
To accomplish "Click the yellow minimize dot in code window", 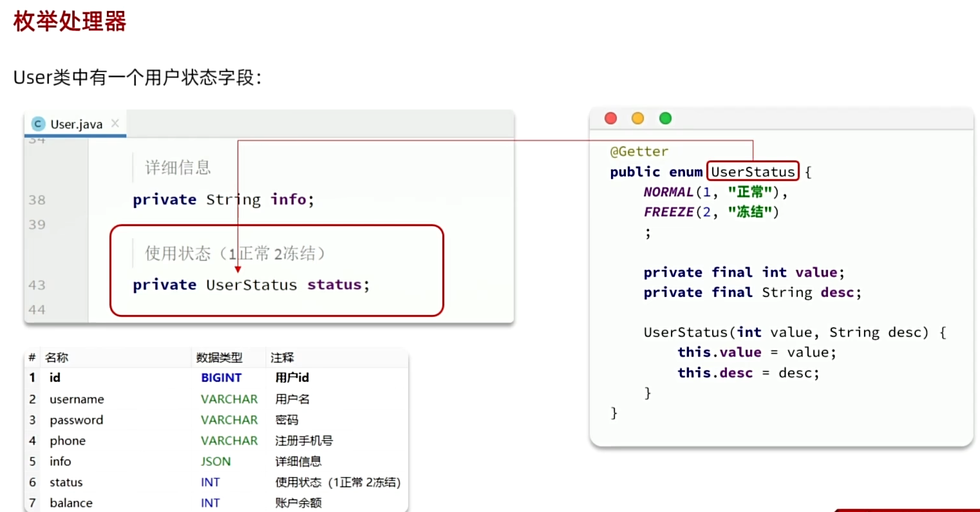I will coord(637,118).
